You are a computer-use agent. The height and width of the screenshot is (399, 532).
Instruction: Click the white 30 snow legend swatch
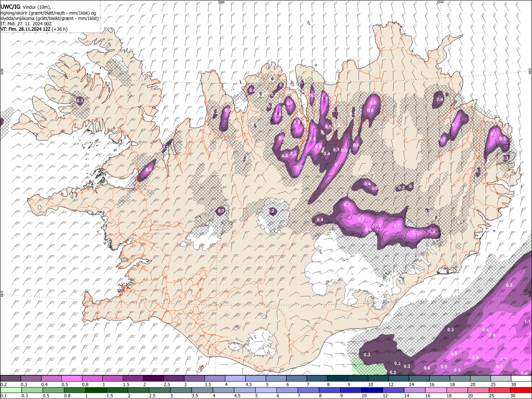[x=521, y=379]
